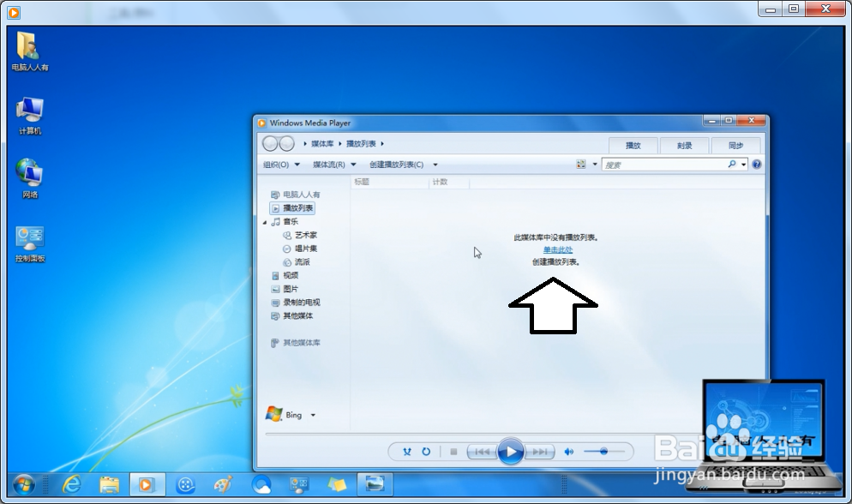This screenshot has width=852, height=504.
Task: Click 创建播放列表(C) button
Action: (396, 165)
